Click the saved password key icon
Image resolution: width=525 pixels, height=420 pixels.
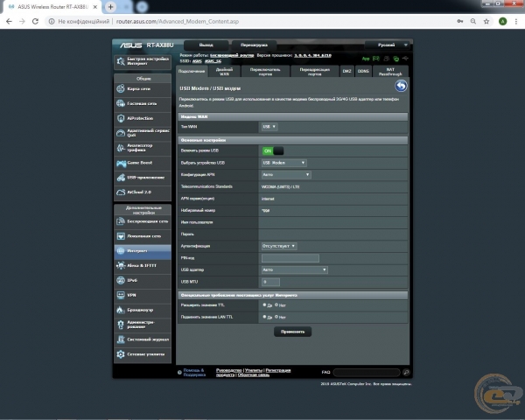click(x=460, y=21)
